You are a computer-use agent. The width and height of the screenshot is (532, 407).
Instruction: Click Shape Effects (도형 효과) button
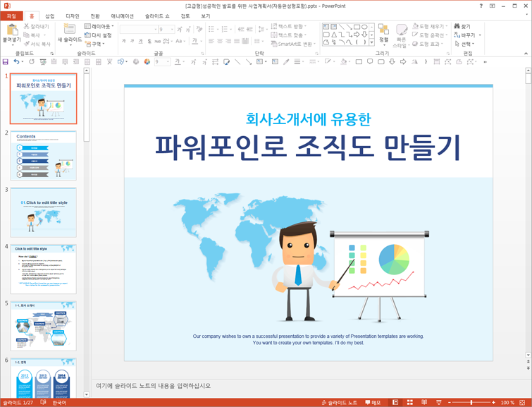[428, 44]
